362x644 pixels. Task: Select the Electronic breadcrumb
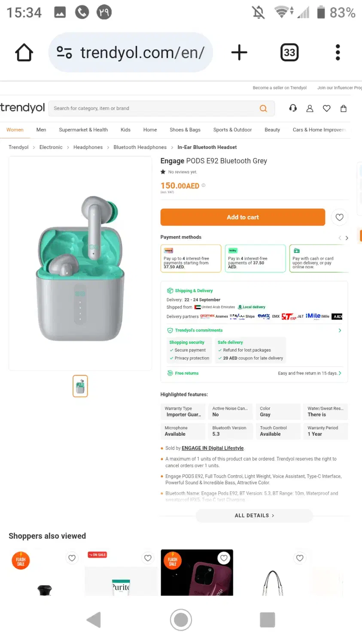[51, 147]
